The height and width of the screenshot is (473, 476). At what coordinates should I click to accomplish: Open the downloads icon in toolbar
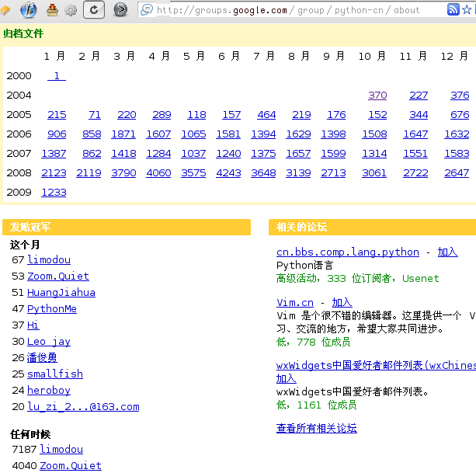pos(52,10)
